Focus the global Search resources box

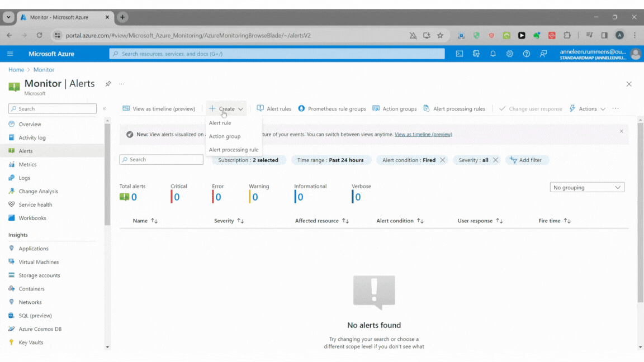(277, 54)
